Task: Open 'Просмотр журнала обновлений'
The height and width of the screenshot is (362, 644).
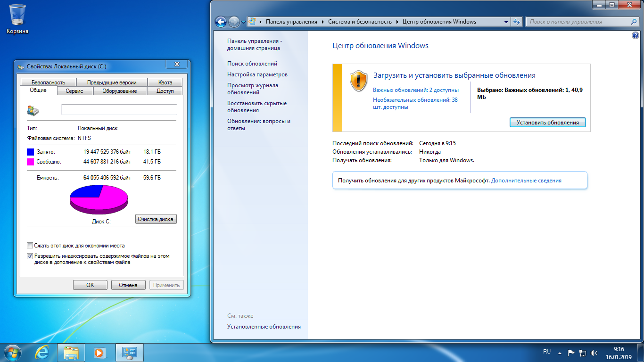Action: [253, 89]
